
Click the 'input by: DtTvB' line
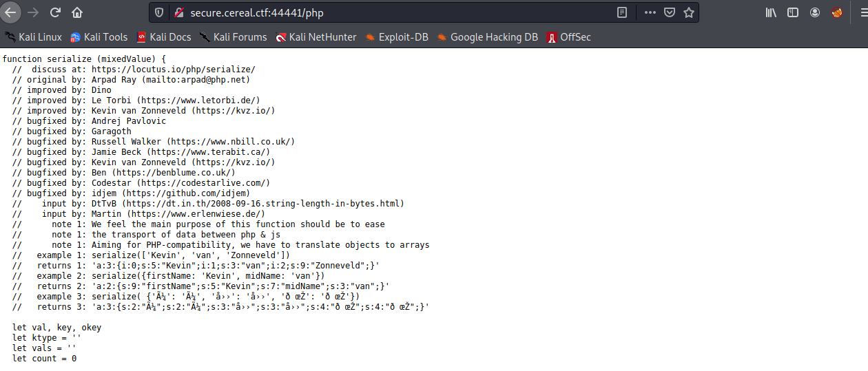pos(208,204)
